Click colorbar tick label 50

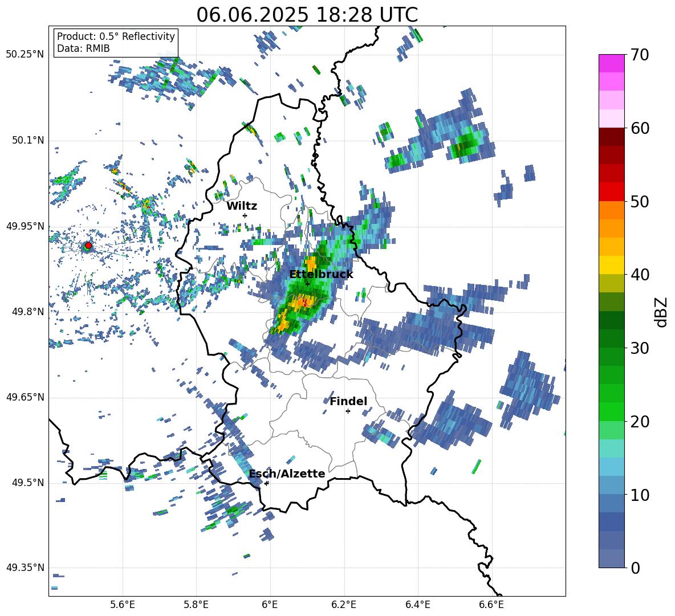(x=640, y=201)
